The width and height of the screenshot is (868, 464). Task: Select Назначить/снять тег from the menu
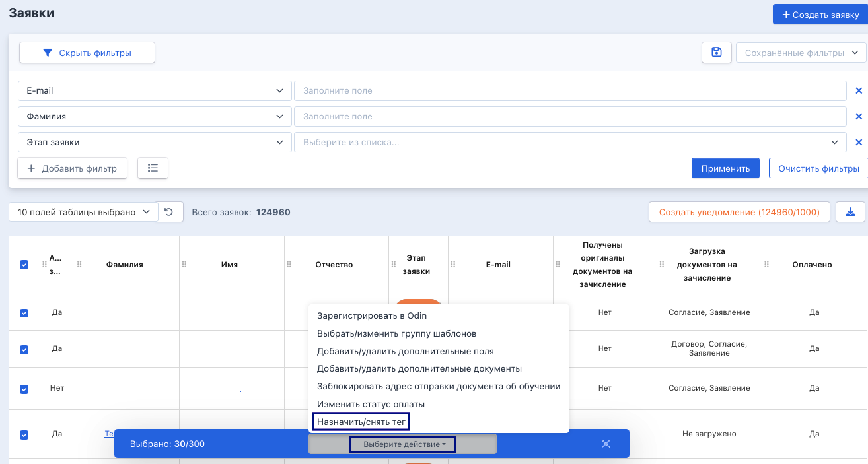click(x=362, y=421)
